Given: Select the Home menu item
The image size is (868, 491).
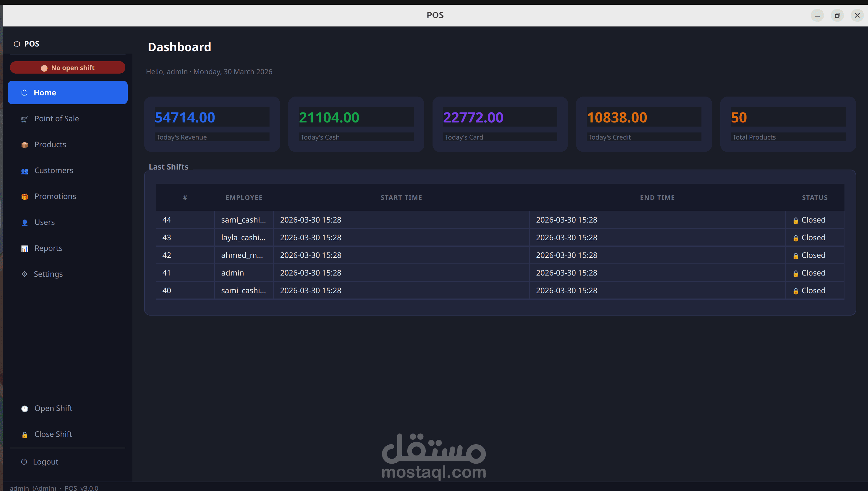Looking at the screenshot, I should pos(67,92).
